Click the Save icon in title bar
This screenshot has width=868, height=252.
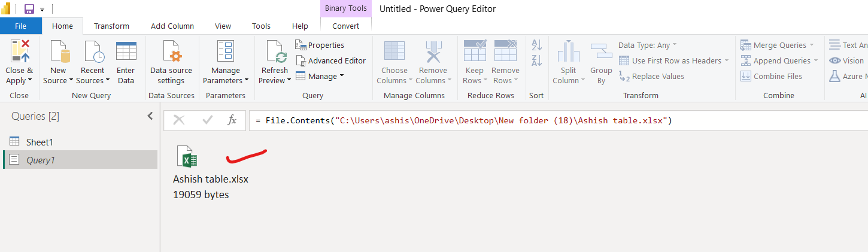tap(29, 9)
